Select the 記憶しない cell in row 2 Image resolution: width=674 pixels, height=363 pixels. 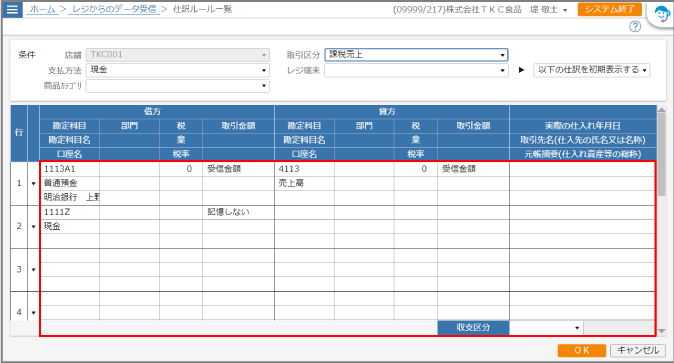coord(239,212)
